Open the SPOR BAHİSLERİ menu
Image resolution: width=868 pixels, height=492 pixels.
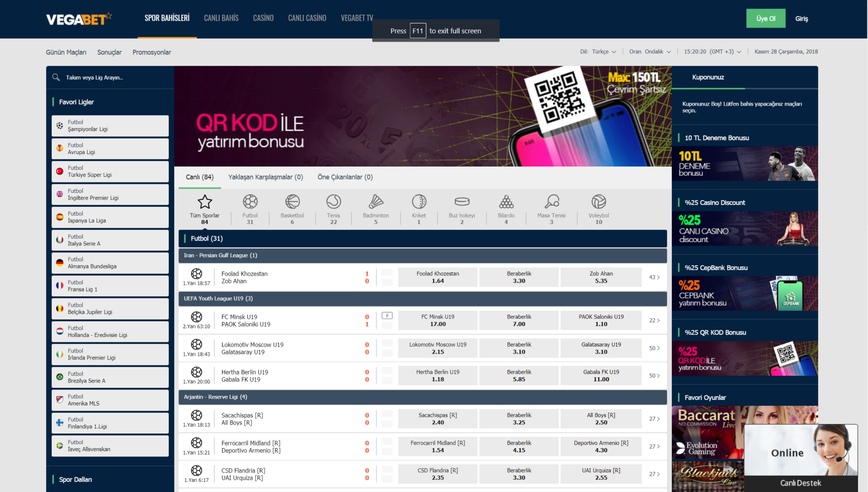(167, 18)
